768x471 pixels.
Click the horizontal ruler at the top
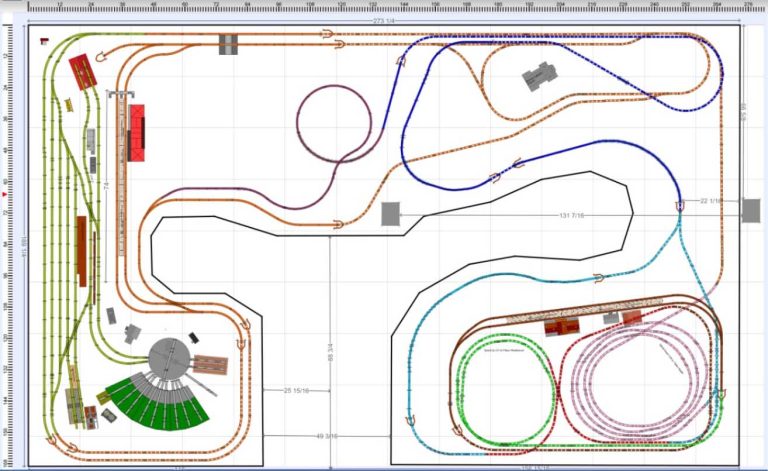400,5
